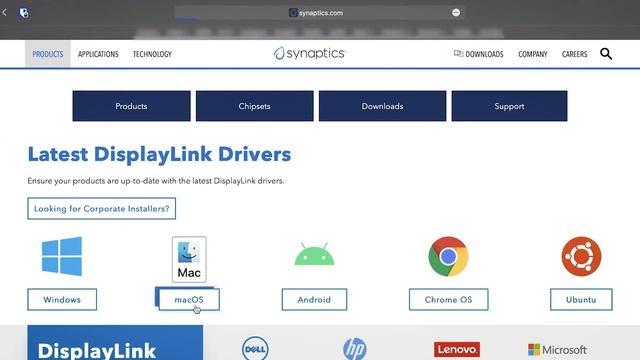Open the search magnifier icon
640x360 pixels.
[x=606, y=53]
